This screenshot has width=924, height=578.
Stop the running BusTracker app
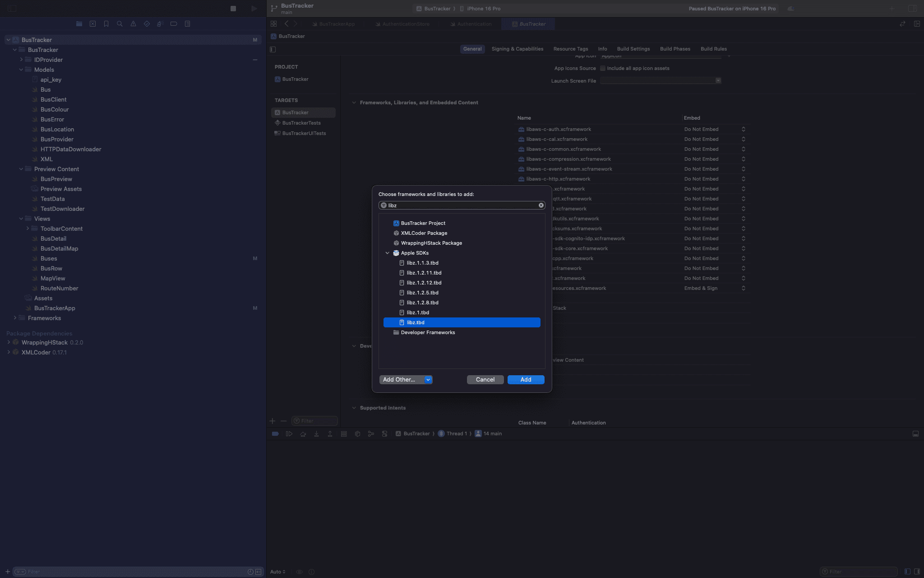[233, 9]
